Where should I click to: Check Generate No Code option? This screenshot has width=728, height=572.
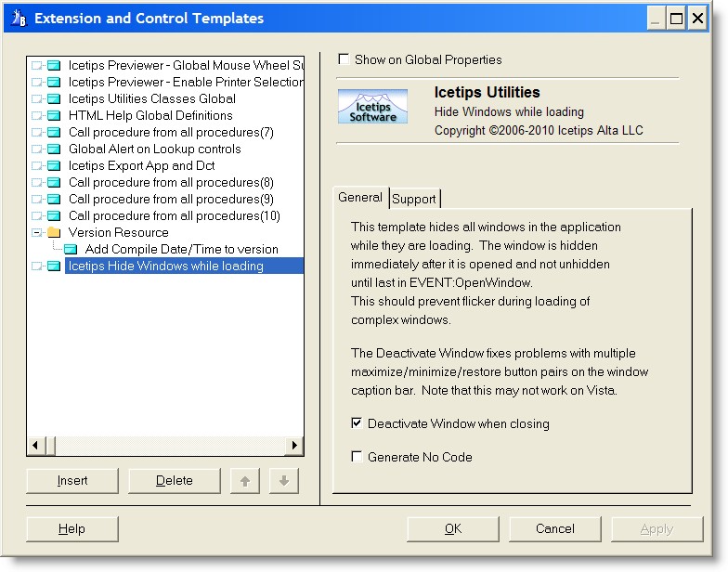pyautogui.click(x=357, y=457)
